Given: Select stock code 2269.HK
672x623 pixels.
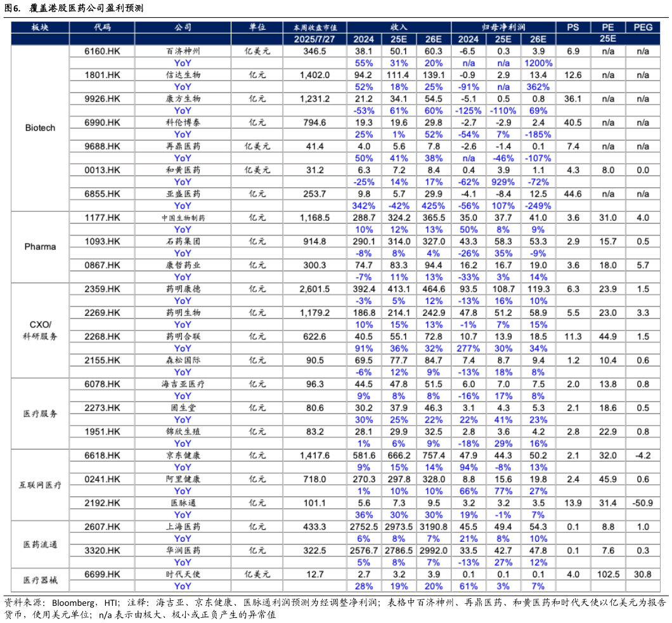Looking at the screenshot, I should [102, 313].
